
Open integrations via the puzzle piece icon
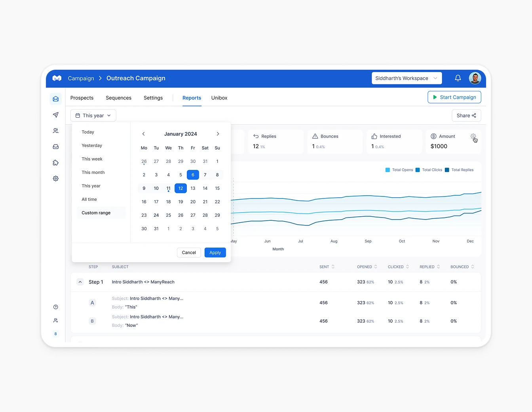tap(55, 162)
